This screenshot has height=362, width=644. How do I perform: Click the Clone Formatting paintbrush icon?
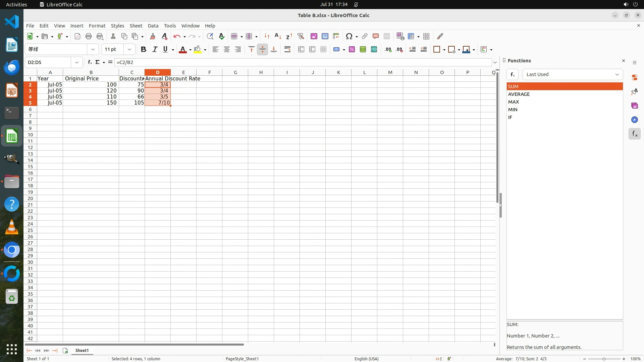click(153, 36)
